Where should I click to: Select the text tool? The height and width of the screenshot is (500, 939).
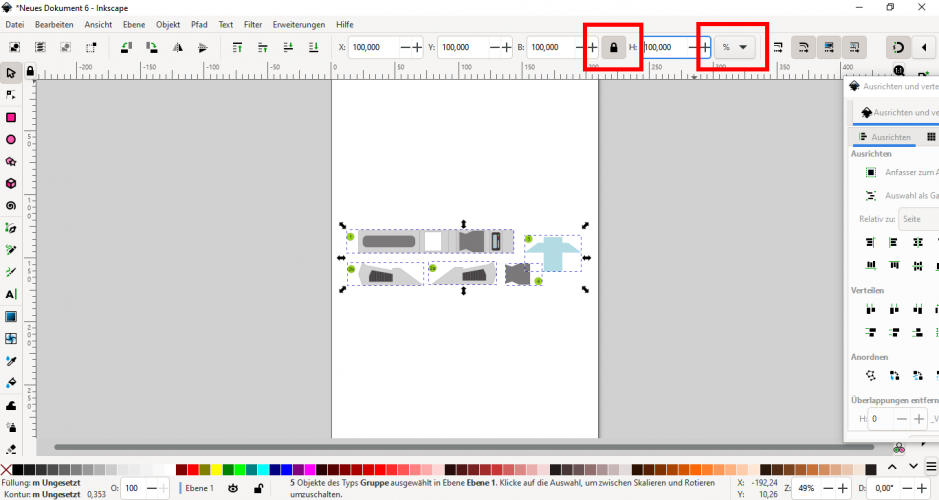[11, 294]
